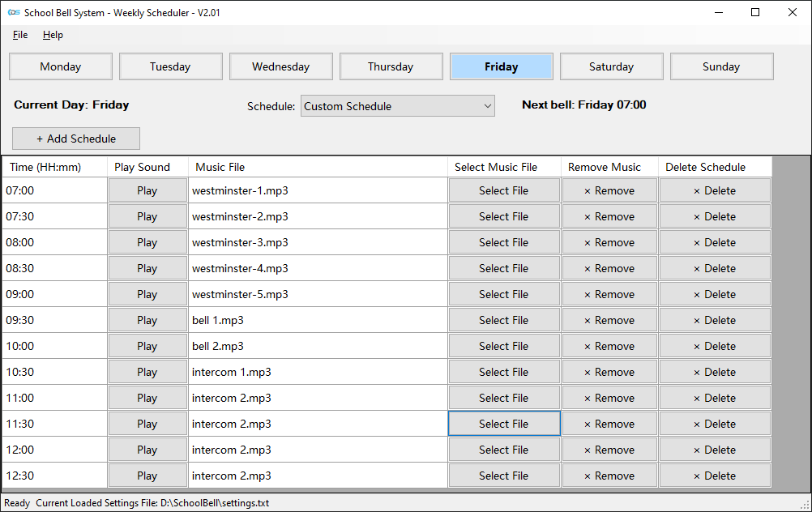Viewport: 812px width, 512px height.
Task: Switch to the Saturday tab
Action: coord(612,66)
